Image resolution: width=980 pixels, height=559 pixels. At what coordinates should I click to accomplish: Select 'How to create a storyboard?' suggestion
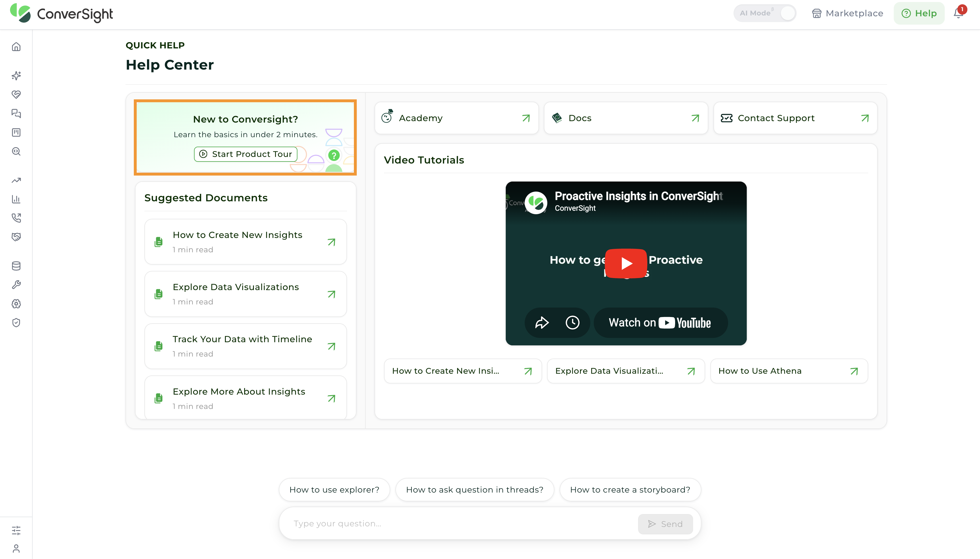point(630,489)
